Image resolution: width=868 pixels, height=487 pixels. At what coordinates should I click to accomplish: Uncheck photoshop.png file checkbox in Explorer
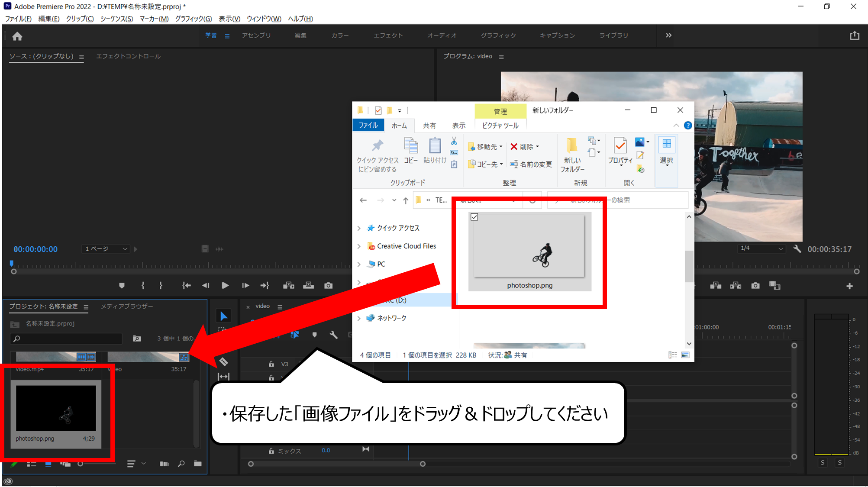[474, 217]
